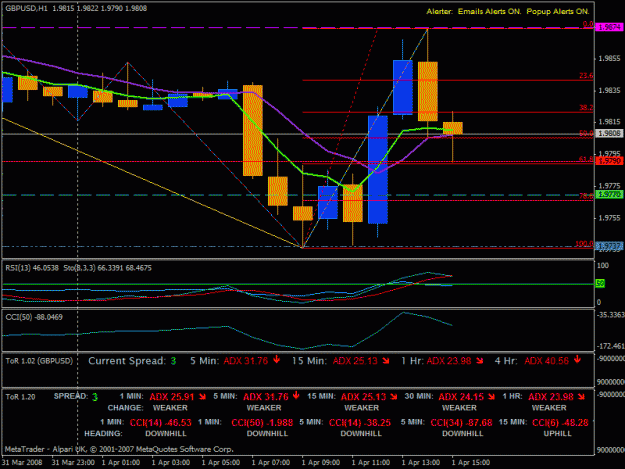Image resolution: width=625 pixels, height=469 pixels.
Task: Click the down arrow beside ADX 40.56
Action: (x=577, y=360)
